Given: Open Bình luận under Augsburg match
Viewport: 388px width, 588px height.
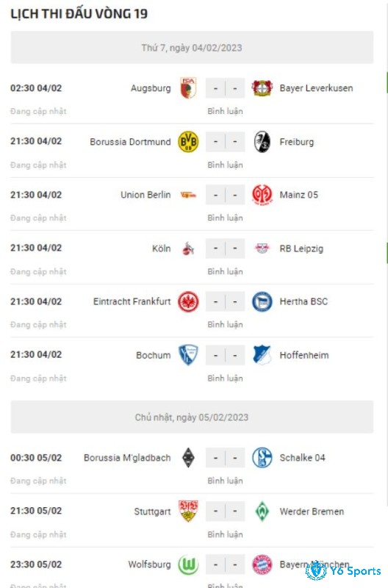Looking at the screenshot, I should 226,112.
